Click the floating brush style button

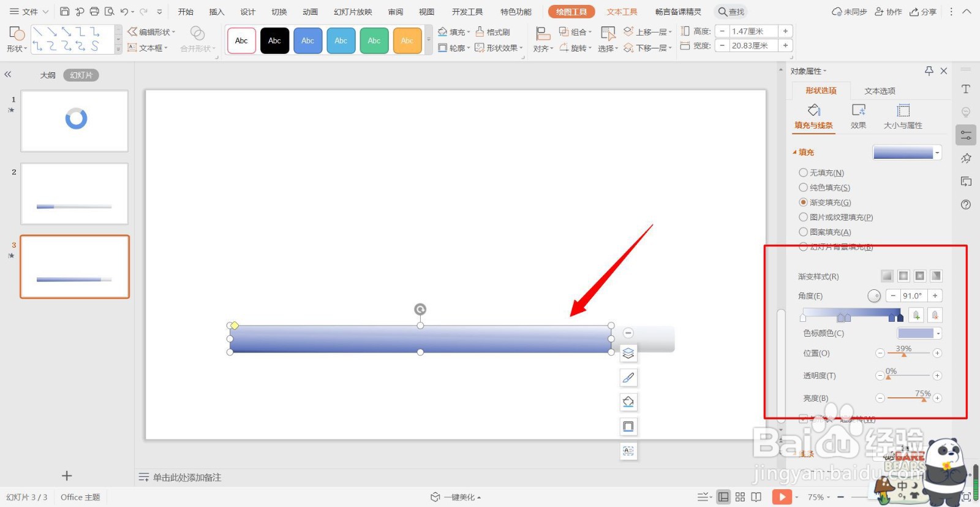click(x=628, y=378)
